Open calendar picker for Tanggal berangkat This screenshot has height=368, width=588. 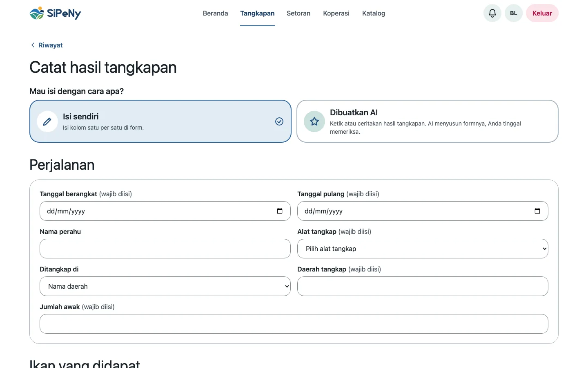pos(280,211)
